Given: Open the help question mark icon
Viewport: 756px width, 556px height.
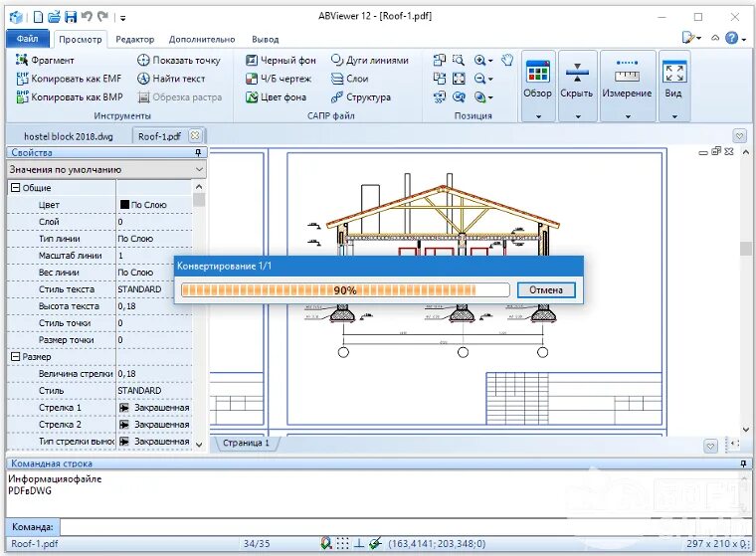Looking at the screenshot, I should point(732,38).
